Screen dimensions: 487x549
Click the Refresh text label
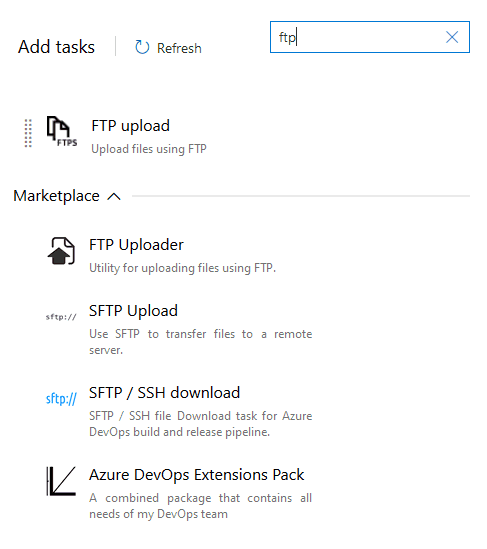179,48
